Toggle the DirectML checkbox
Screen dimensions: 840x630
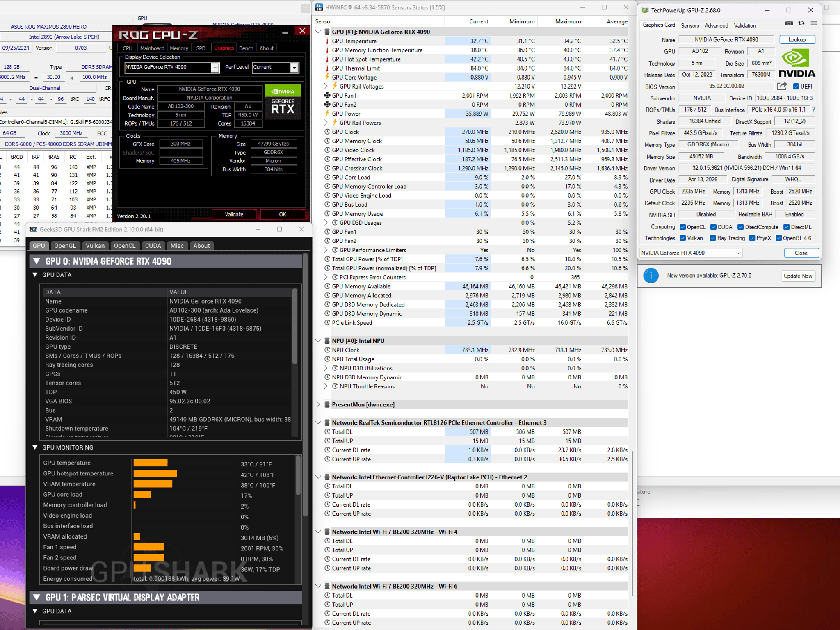[786, 227]
